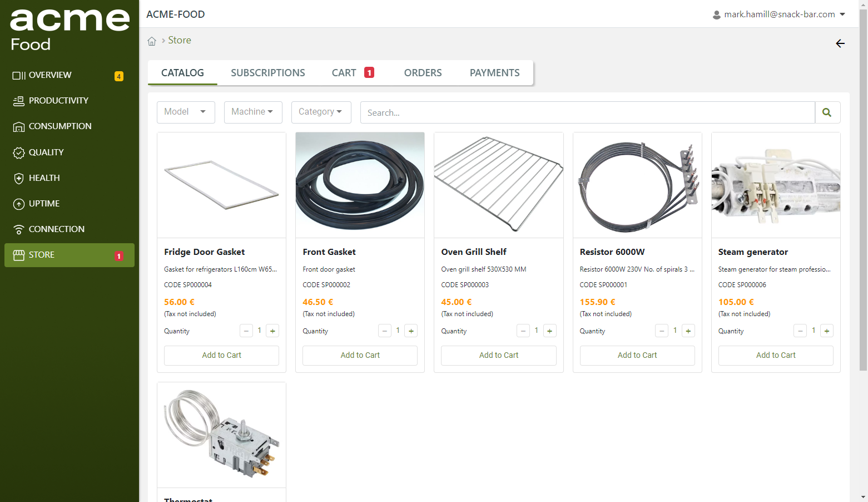Open Connection wifi icon
The height and width of the screenshot is (502, 868).
coord(19,229)
